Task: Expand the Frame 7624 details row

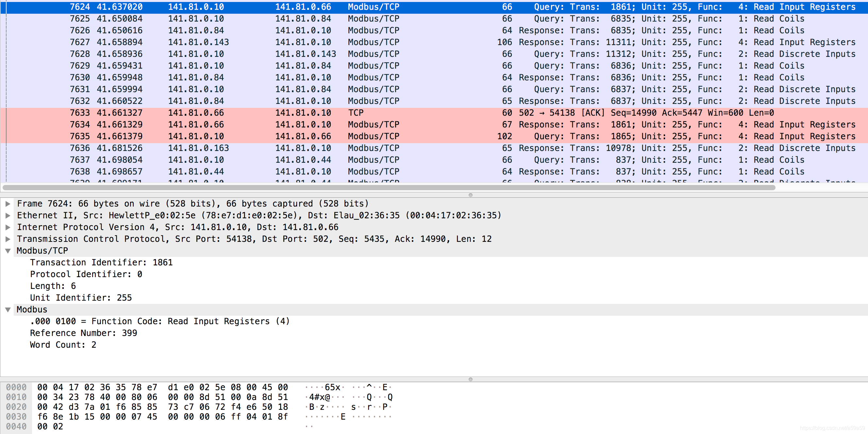Action: click(8, 204)
